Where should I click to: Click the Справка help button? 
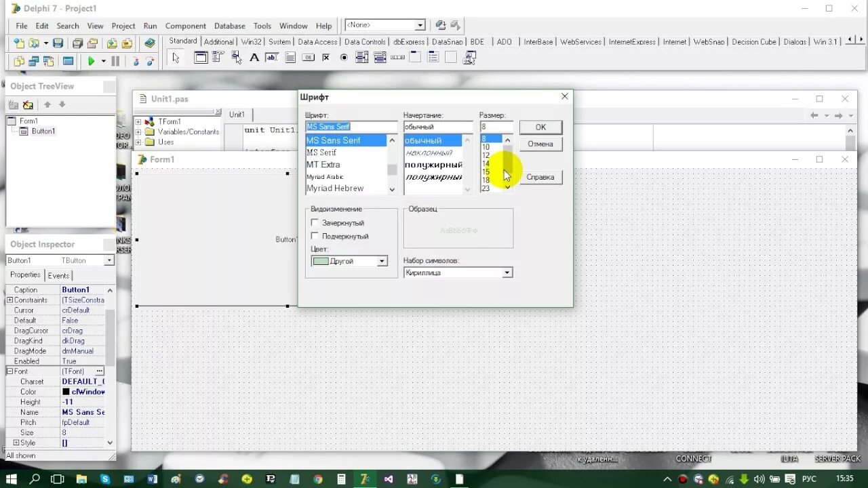[540, 177]
